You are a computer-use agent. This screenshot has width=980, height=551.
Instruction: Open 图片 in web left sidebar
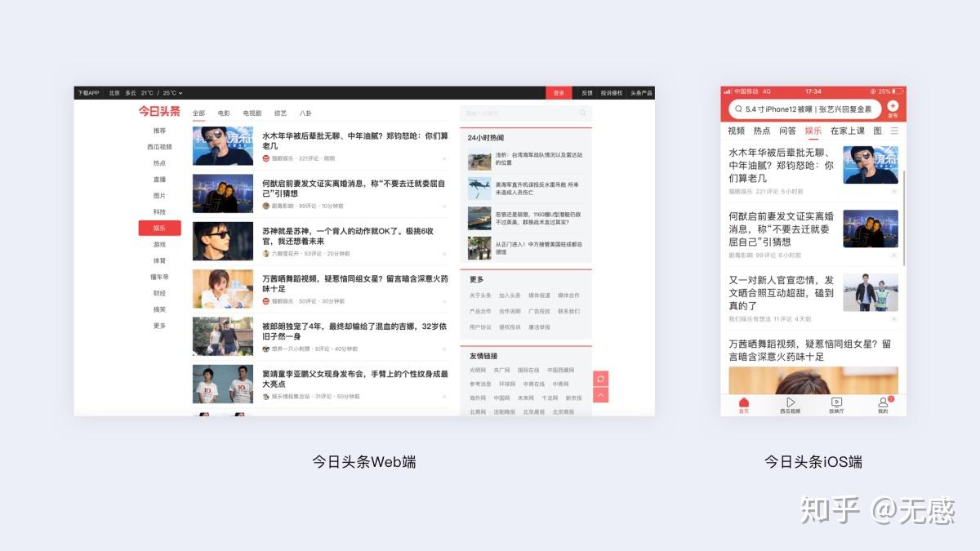[x=159, y=196]
